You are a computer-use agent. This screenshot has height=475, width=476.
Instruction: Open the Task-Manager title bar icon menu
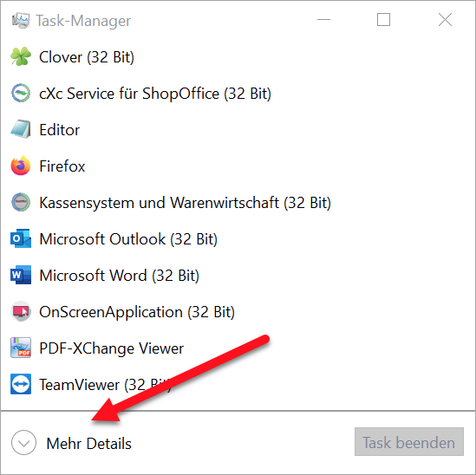[21, 21]
